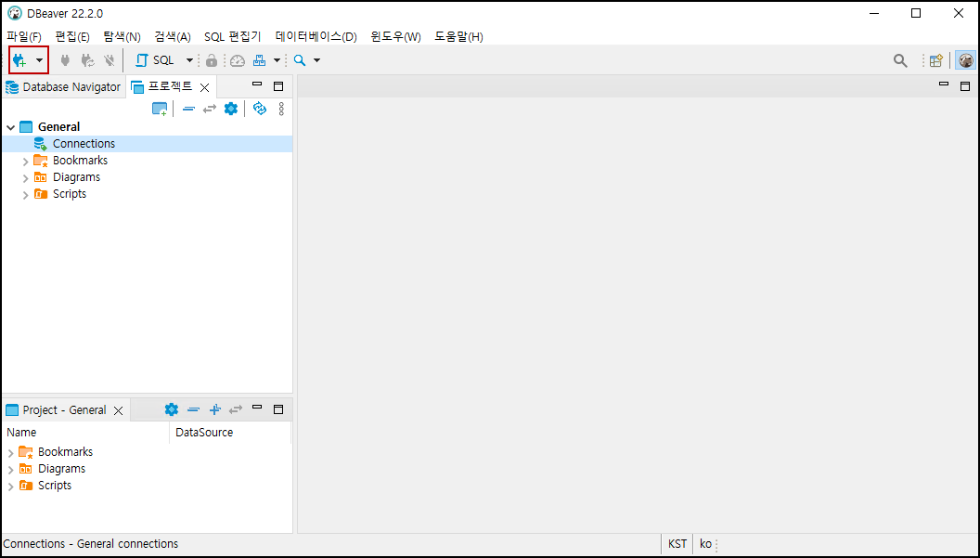980x558 pixels.
Task: Collapse all nodes in 프로젝트 tree
Action: tap(188, 109)
